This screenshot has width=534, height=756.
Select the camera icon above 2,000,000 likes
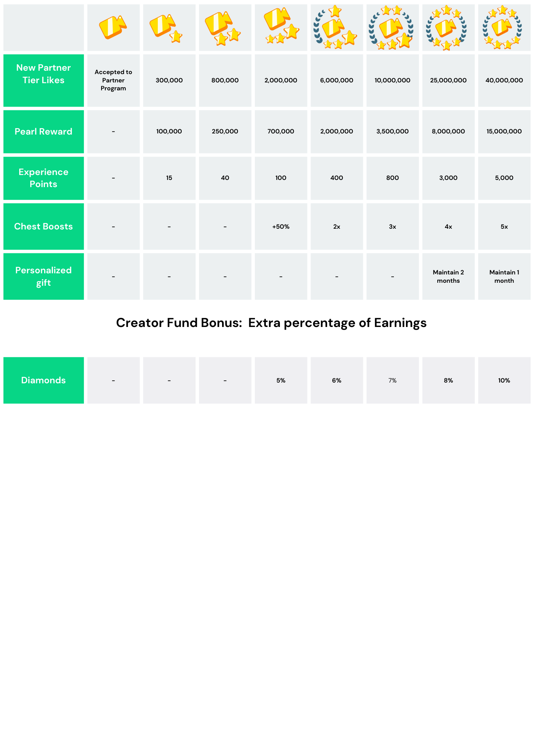pyautogui.click(x=281, y=26)
